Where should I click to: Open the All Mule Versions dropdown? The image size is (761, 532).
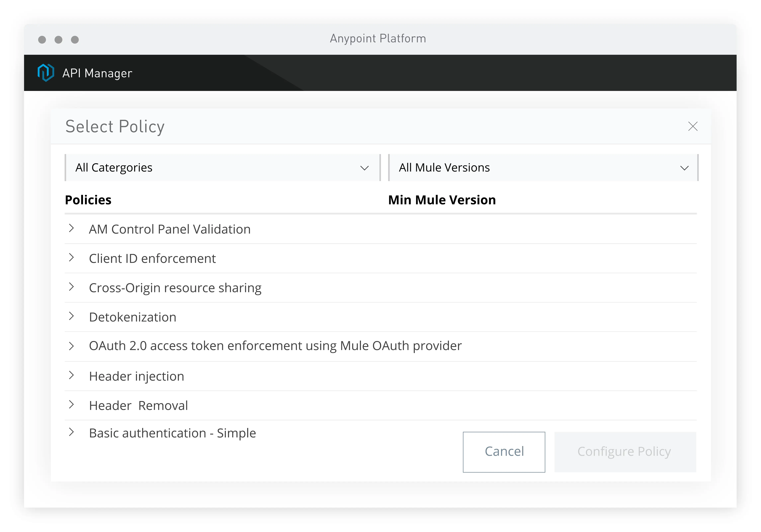(x=543, y=168)
